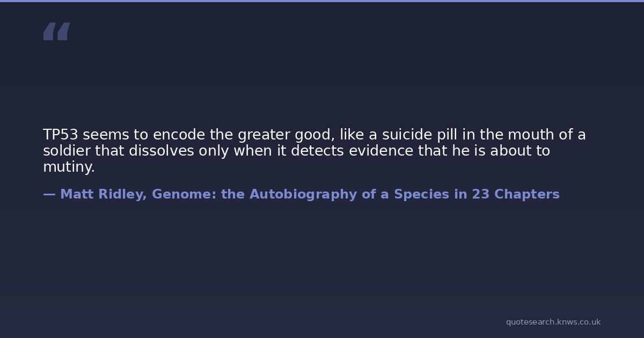
Task: Click the word "encode" in the quote
Action: tap(179, 135)
